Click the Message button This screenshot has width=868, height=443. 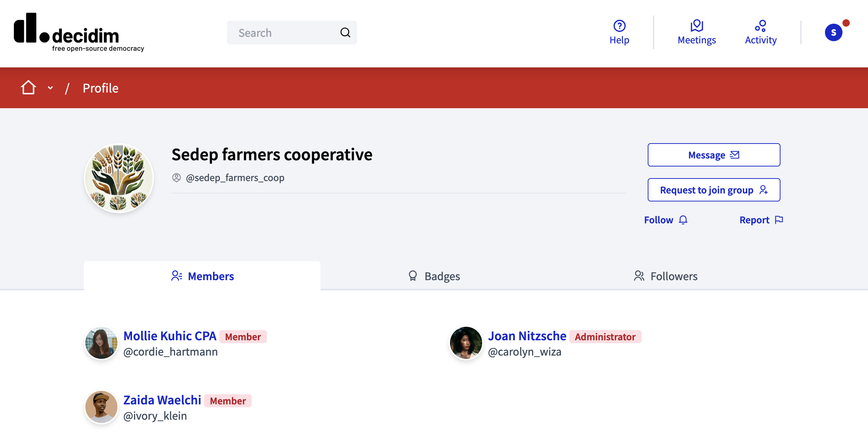[714, 155]
